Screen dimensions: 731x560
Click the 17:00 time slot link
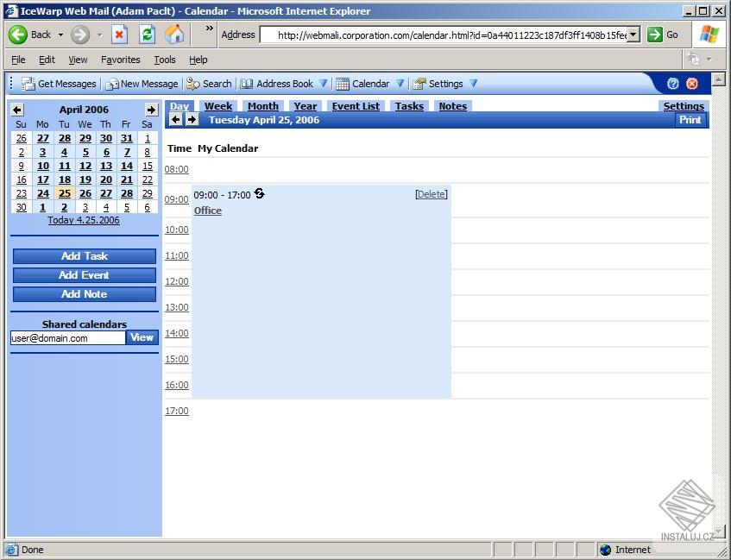(177, 411)
